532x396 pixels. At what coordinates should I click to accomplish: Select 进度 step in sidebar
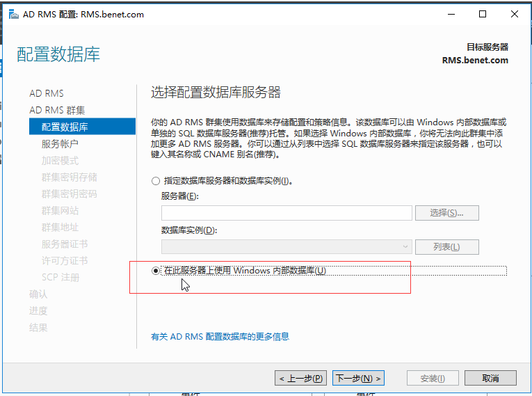coord(38,311)
